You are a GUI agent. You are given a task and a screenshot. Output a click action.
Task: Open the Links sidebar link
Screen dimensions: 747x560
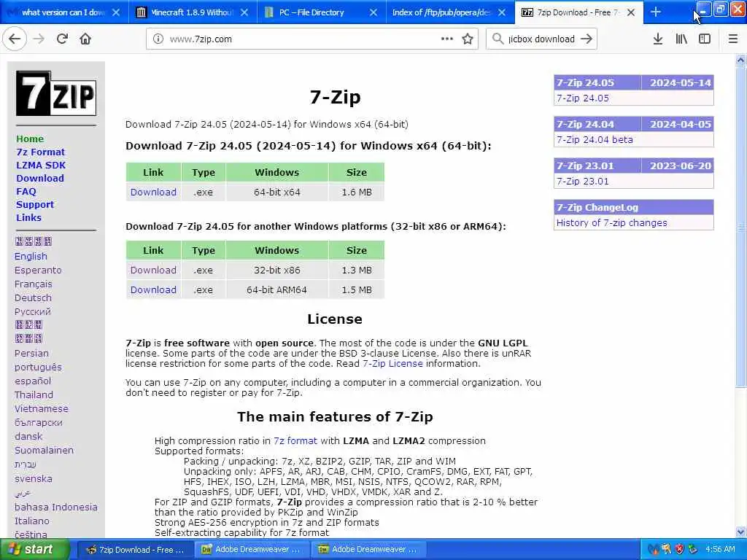(x=28, y=217)
